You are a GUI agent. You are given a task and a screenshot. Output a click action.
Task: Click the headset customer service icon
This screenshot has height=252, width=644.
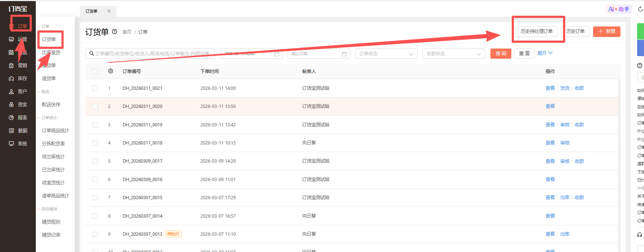[x=640, y=235]
